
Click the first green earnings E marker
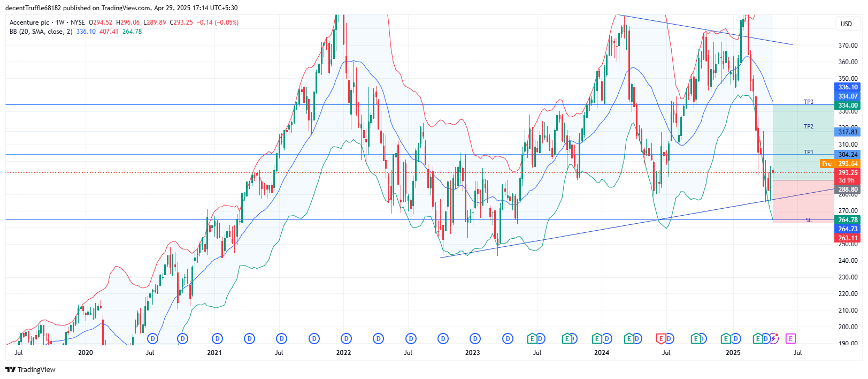pos(532,338)
